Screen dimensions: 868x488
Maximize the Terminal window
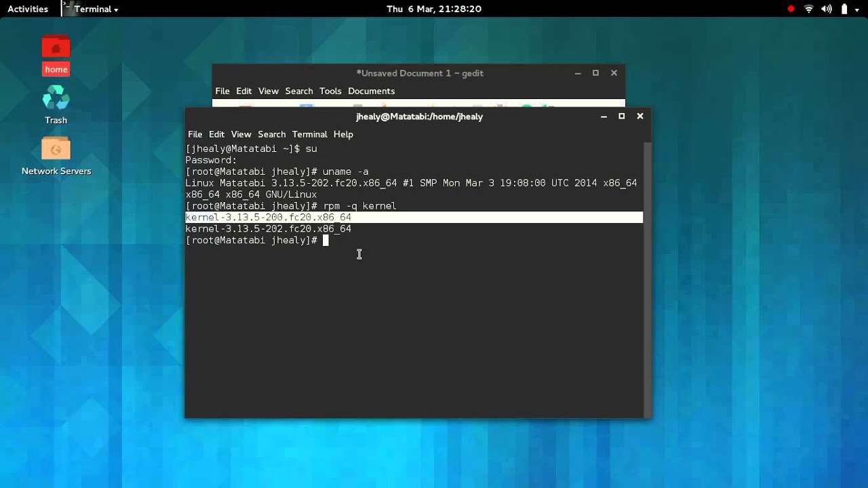(x=621, y=117)
